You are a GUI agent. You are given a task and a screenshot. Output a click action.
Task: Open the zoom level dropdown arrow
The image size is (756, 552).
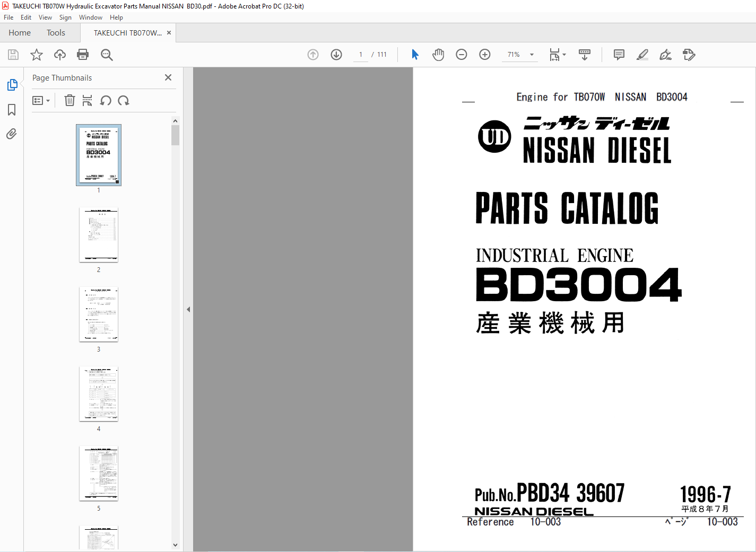(532, 55)
